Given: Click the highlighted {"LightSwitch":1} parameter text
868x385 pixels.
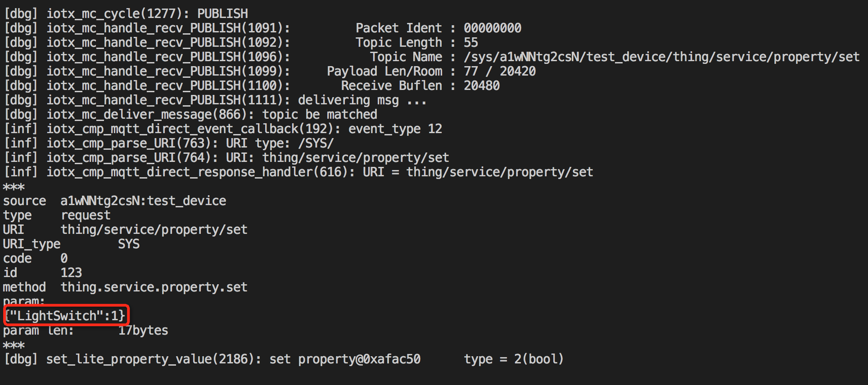Looking at the screenshot, I should pos(65,316).
